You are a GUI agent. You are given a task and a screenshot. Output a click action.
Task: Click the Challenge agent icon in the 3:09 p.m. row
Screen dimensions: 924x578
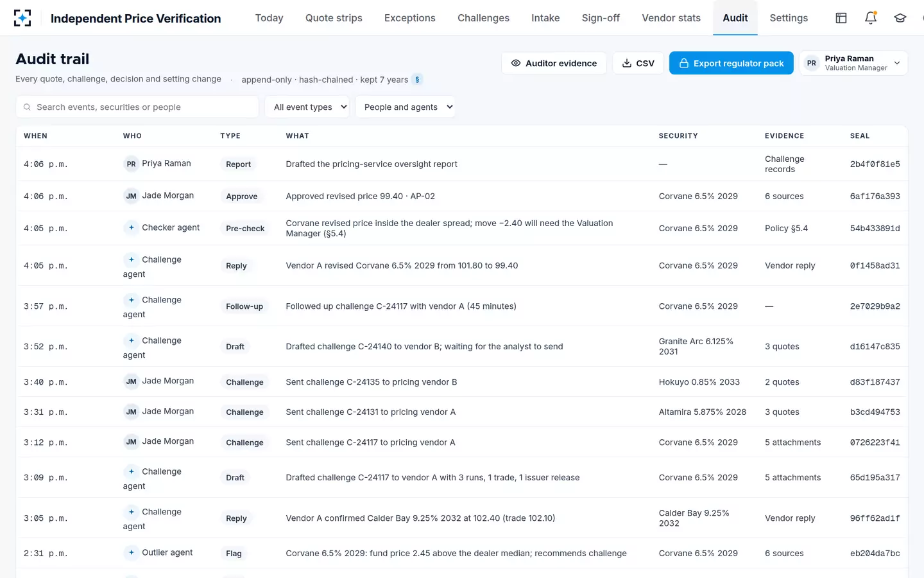[x=131, y=471]
